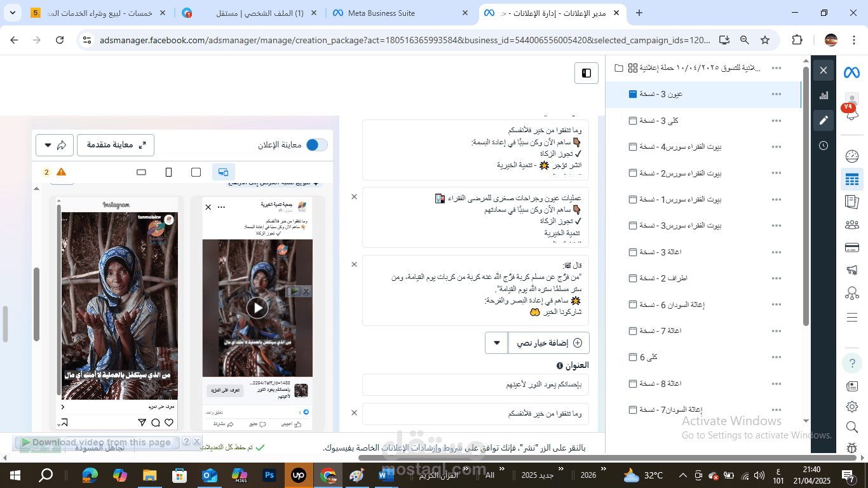Open the share preview dropdown button

pyautogui.click(x=55, y=145)
